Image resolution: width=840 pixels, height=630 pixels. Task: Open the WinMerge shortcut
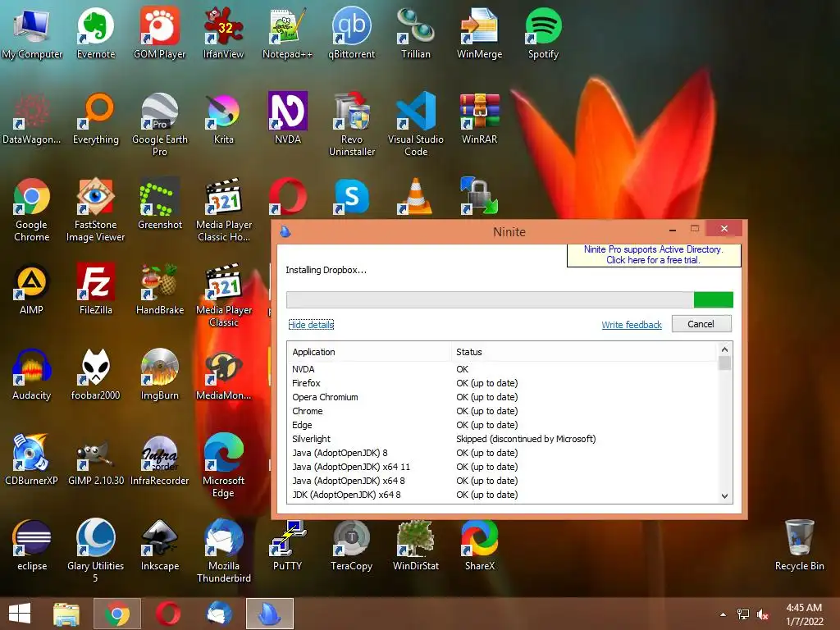[x=479, y=33]
